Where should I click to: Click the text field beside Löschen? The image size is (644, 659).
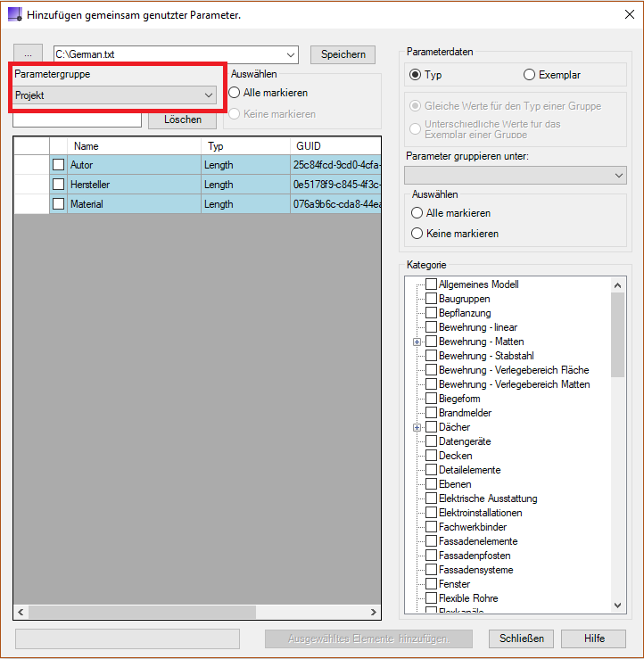click(78, 119)
